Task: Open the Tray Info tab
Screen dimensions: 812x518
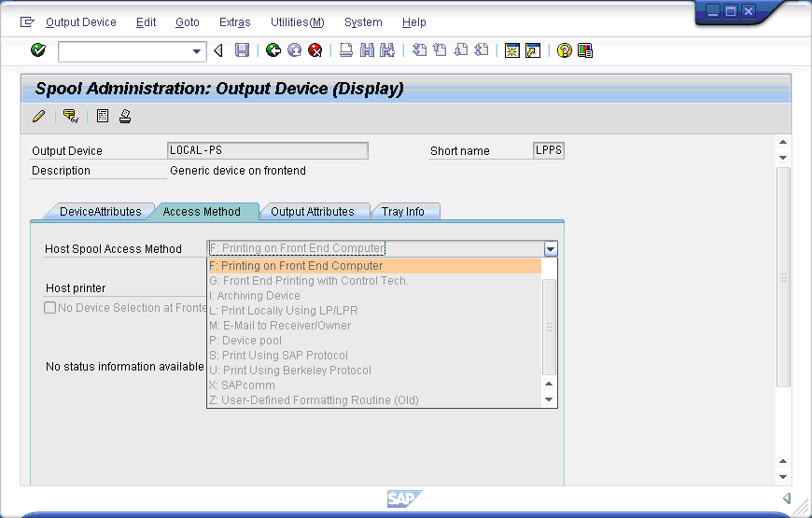Action: click(x=402, y=212)
